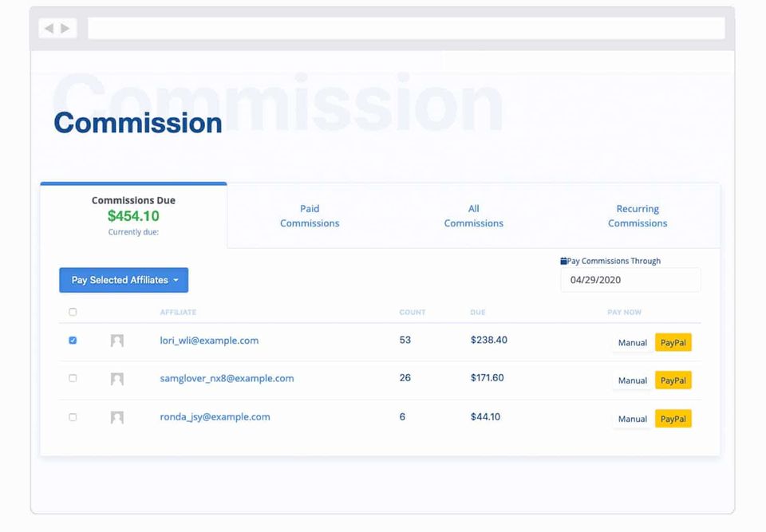Switch to the All Commissions tab
The height and width of the screenshot is (532, 766).
(473, 215)
